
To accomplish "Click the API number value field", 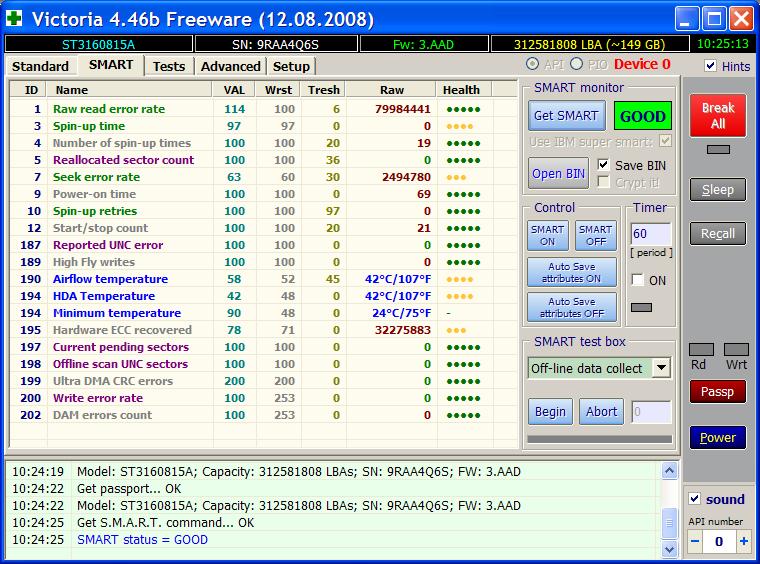I will click(719, 541).
